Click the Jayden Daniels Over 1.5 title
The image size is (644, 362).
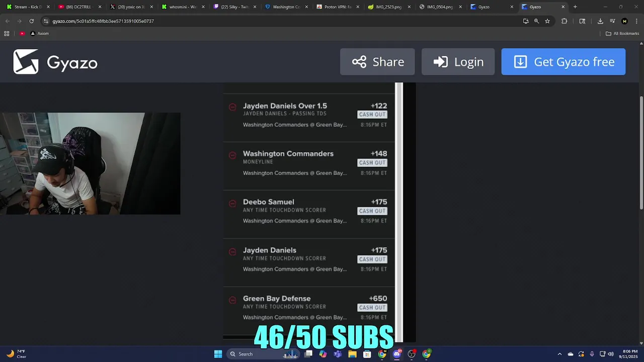click(285, 106)
